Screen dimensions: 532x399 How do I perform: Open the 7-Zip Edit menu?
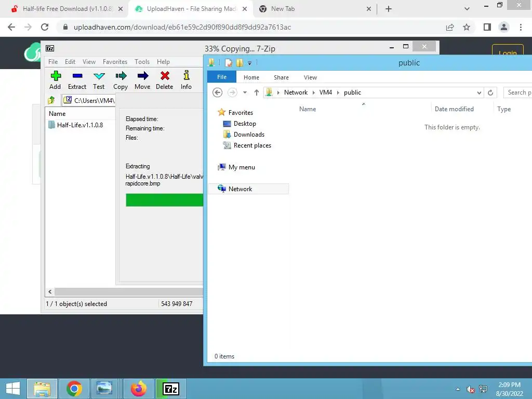point(70,62)
